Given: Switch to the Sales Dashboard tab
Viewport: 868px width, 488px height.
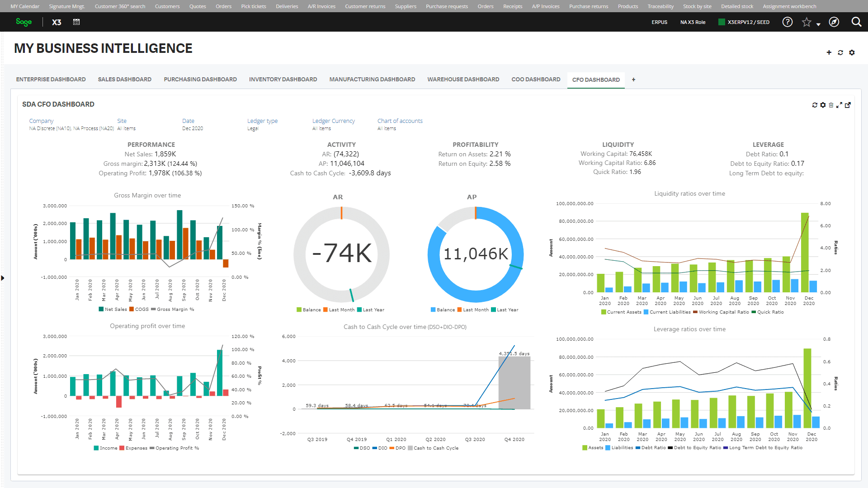Looking at the screenshot, I should (x=125, y=80).
